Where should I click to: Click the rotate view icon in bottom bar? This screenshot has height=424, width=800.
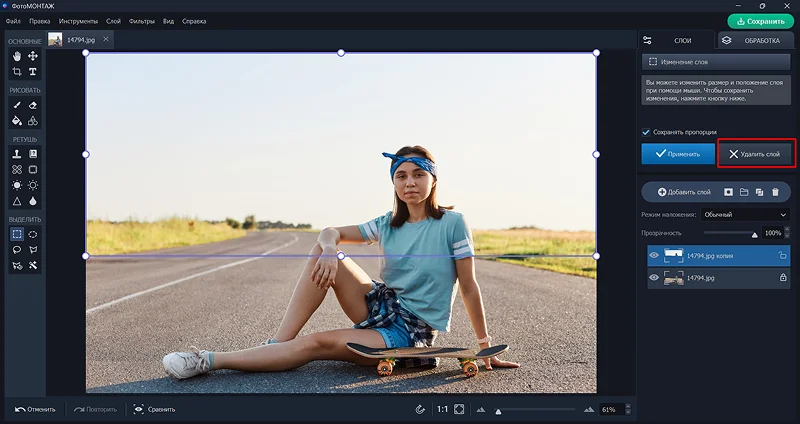point(420,409)
